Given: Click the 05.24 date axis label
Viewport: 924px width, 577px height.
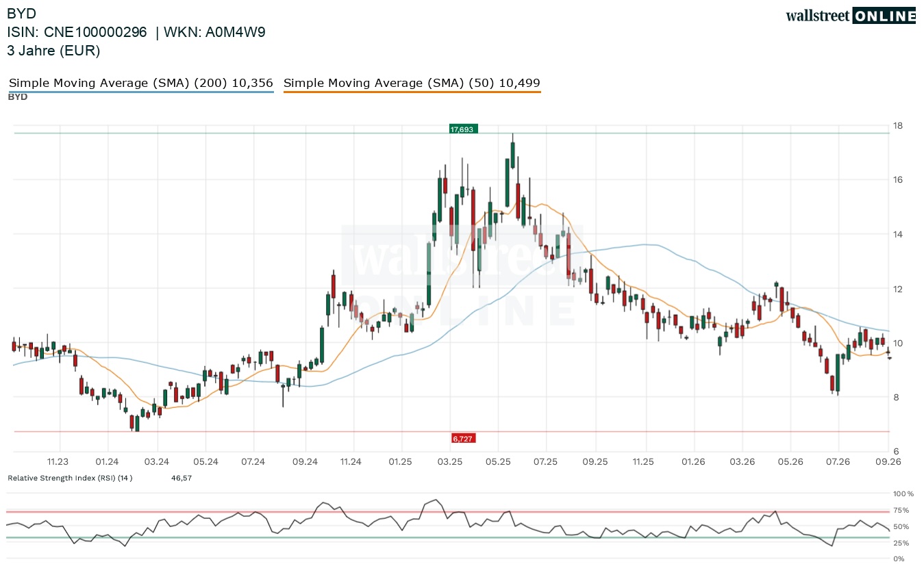Looking at the screenshot, I should click(x=205, y=462).
